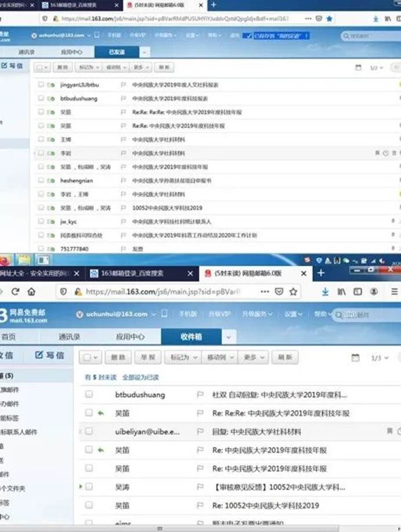Switch to 通讯录 tab in the inbox window
Viewport: 401px width, 532px height.
70,337
